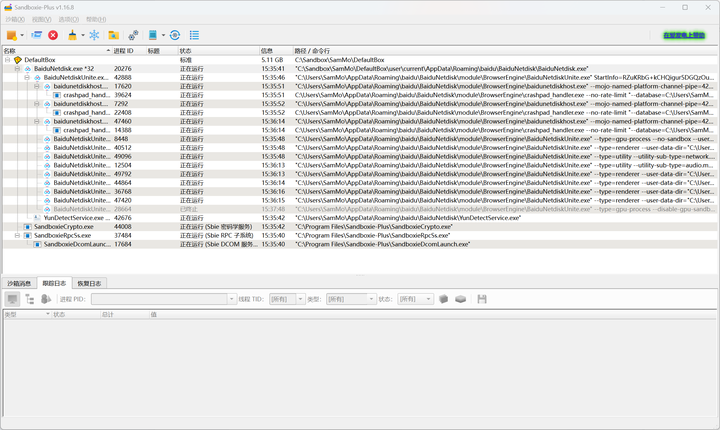Select the SandboxieRpcSs.exe process row
This screenshot has height=430, width=720.
tap(360, 236)
